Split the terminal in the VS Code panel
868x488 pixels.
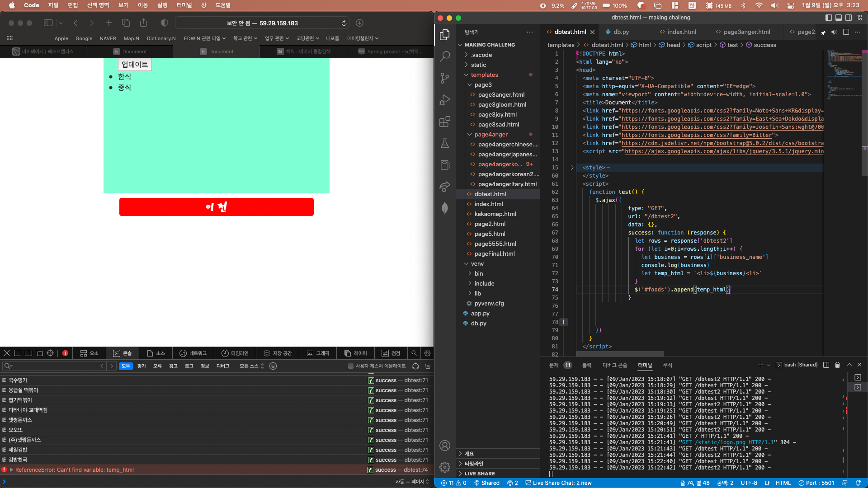826,365
